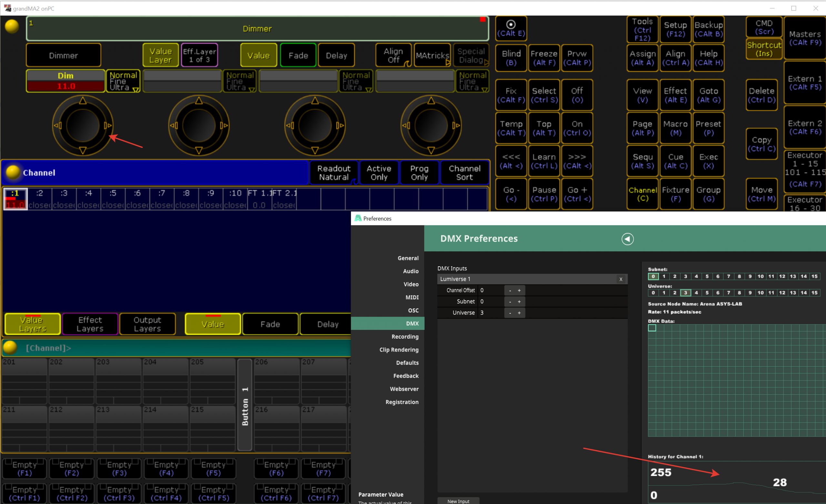Decrease Subnet value with minus
Screen dimensions: 826x504
(510, 301)
